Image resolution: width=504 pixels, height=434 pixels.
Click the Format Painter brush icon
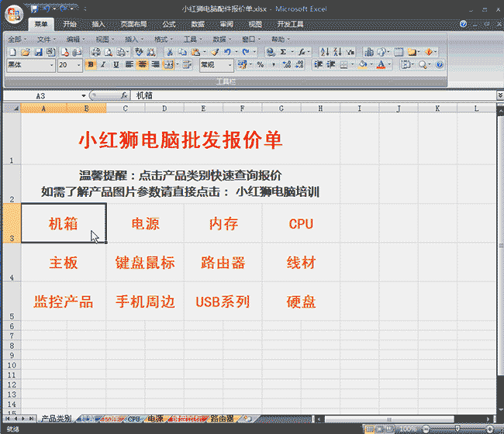(x=215, y=52)
